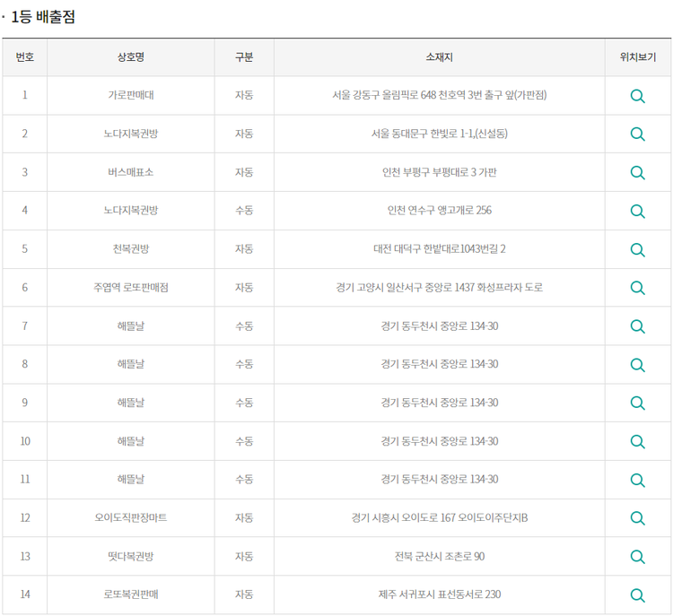The width and height of the screenshot is (673, 616).
Task: Select address 서울 동대문구 한빛로 1-1
Action: (x=440, y=134)
